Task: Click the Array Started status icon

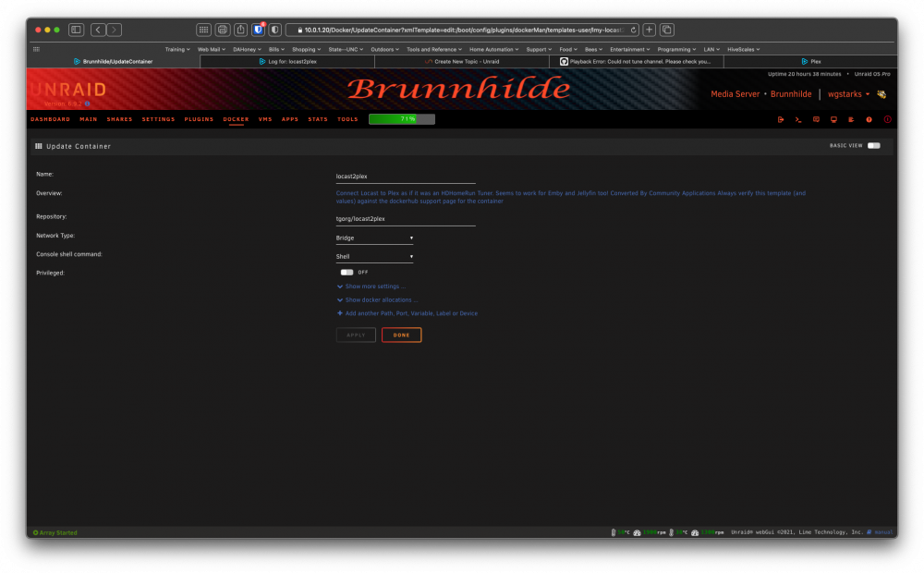Action: click(x=35, y=533)
